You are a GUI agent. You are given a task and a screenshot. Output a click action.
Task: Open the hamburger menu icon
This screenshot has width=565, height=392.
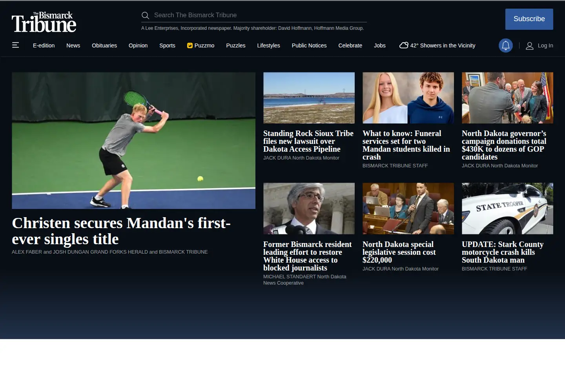point(15,45)
